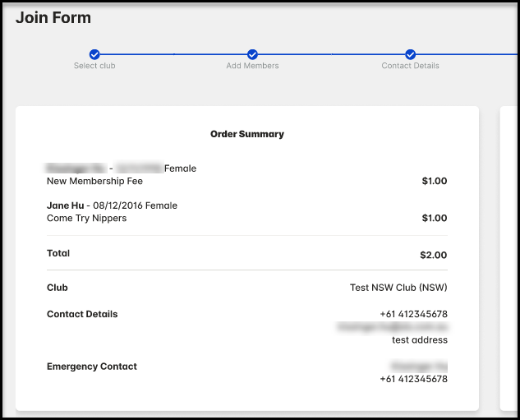Open the 'Add Members' step label
The height and width of the screenshot is (420, 520).
coord(252,66)
